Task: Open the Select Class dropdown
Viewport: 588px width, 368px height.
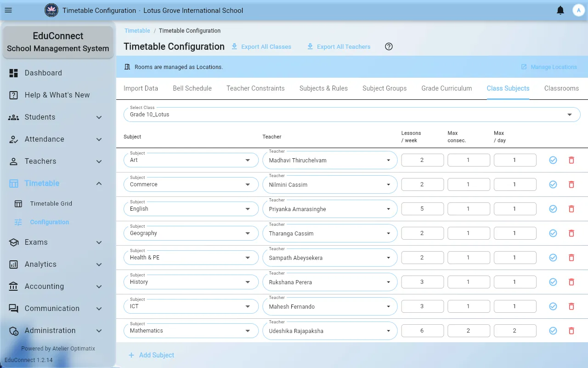Action: (x=352, y=115)
